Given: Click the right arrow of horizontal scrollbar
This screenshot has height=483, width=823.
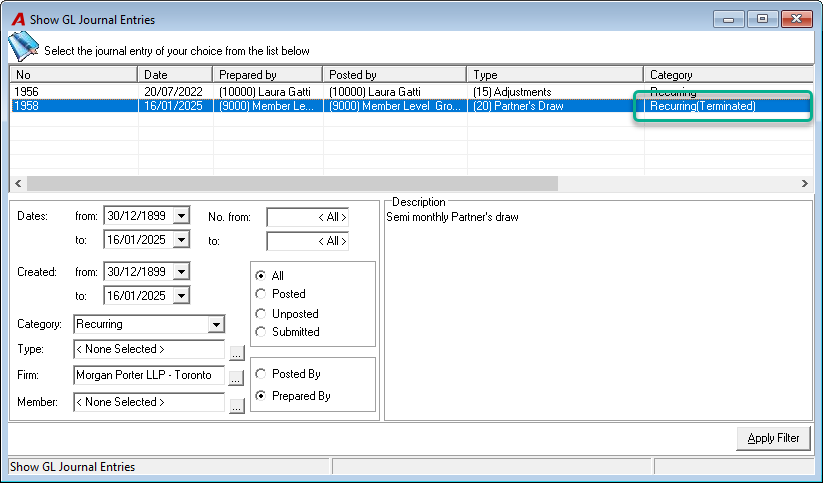Looking at the screenshot, I should point(805,183).
